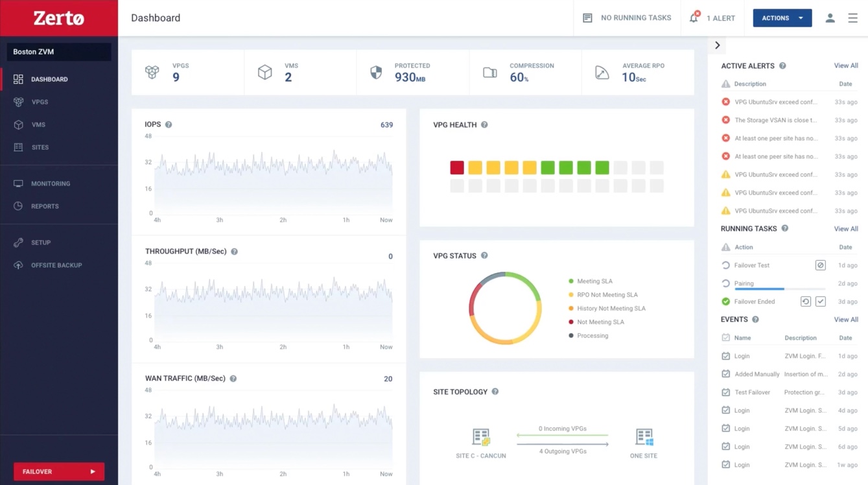Click the VPG Status donut chart
This screenshot has height=485, width=868.
coord(505,307)
